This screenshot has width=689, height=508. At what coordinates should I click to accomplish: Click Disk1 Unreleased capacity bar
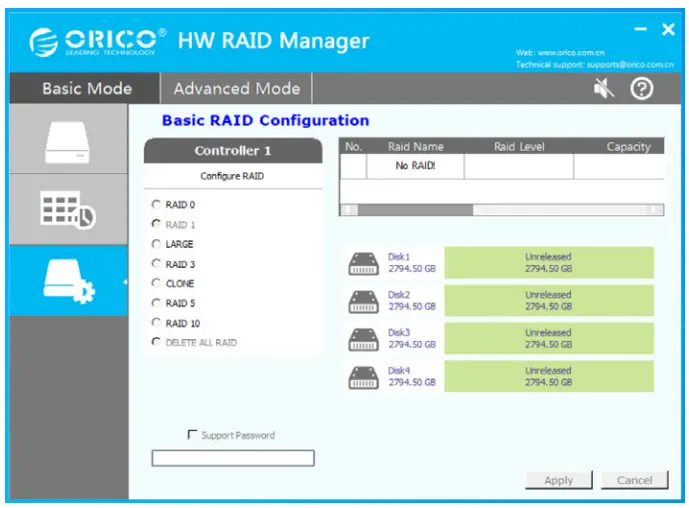[x=549, y=263]
